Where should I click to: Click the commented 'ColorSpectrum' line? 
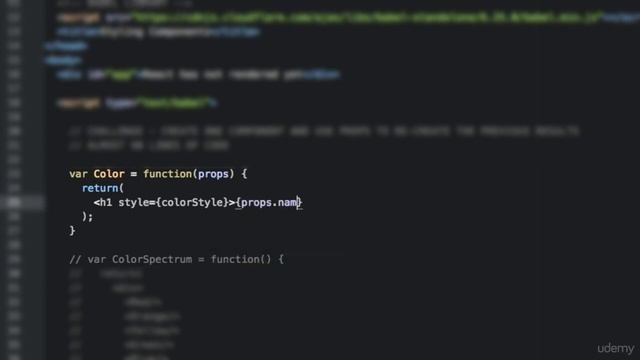click(176, 260)
